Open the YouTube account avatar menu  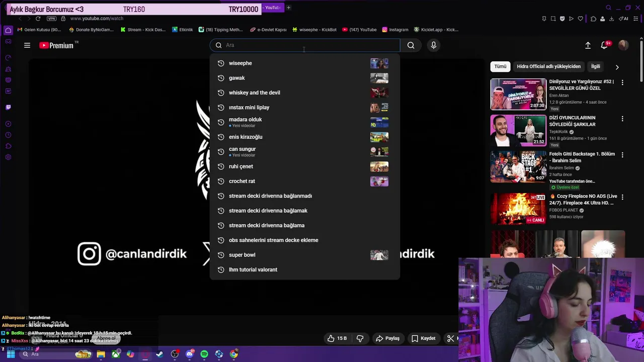coord(623,45)
